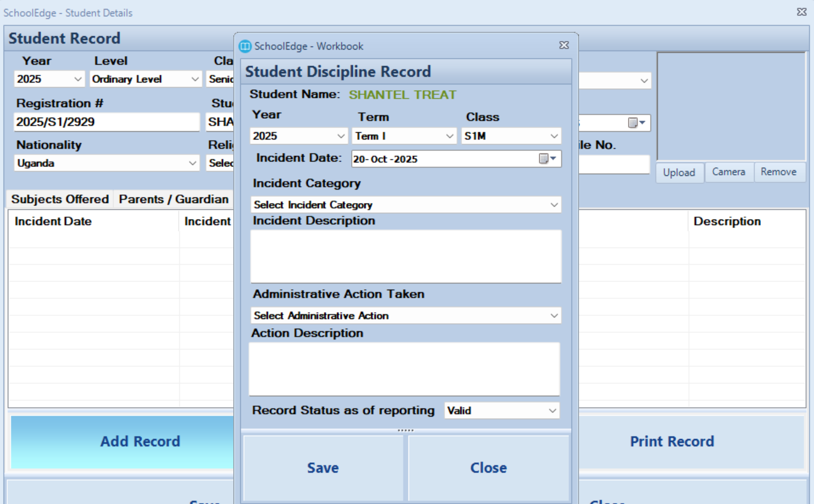814x504 pixels.
Task: Click the Camera button
Action: (x=728, y=172)
